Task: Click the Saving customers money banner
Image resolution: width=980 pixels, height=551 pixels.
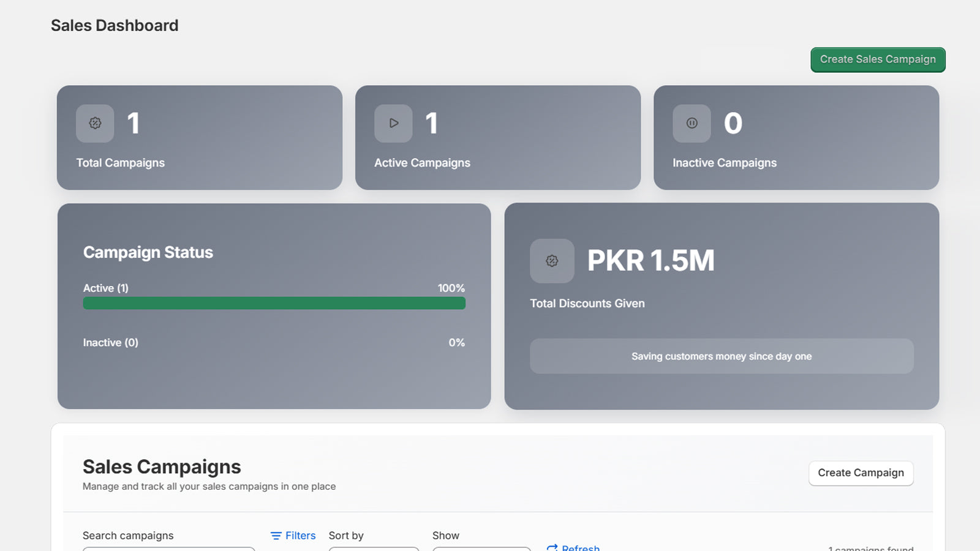Action: coord(721,356)
